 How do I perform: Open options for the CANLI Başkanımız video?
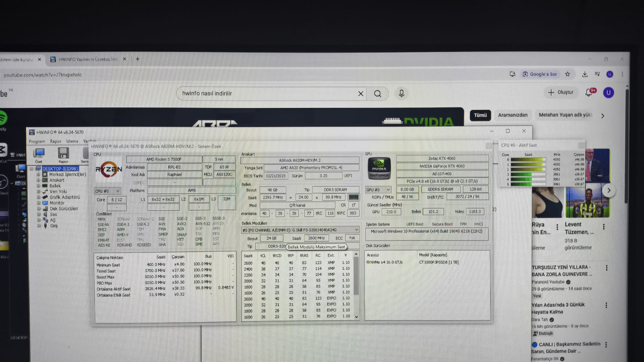click(606, 345)
